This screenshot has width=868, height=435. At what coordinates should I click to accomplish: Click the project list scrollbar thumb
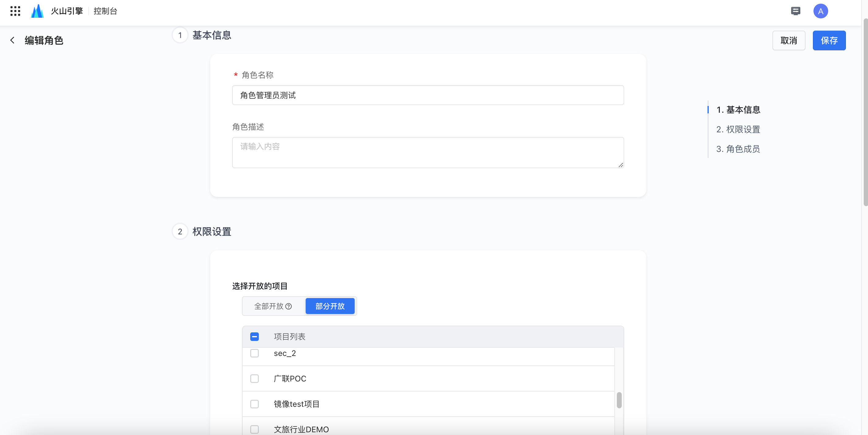coord(619,400)
